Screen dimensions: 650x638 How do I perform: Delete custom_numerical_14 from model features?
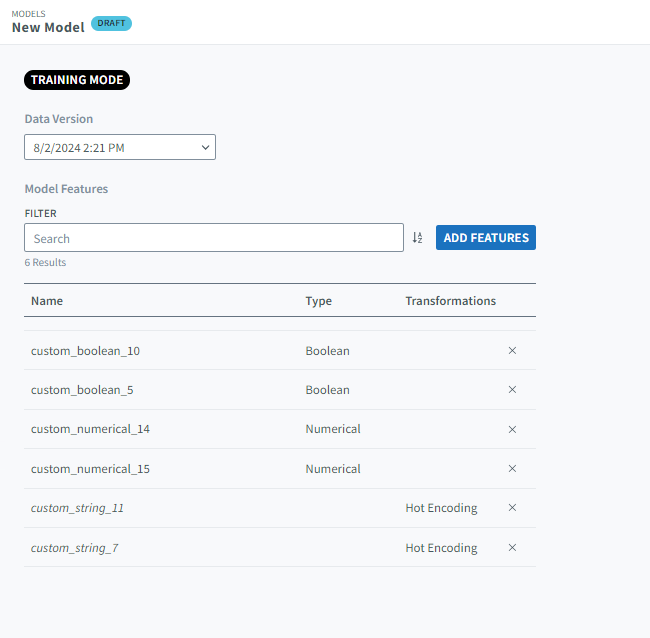tap(512, 429)
